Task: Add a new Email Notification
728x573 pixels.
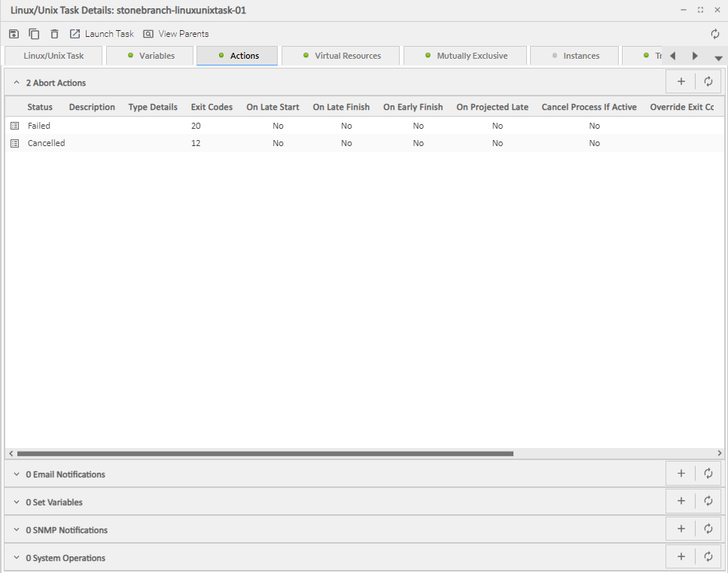Action: [681, 474]
